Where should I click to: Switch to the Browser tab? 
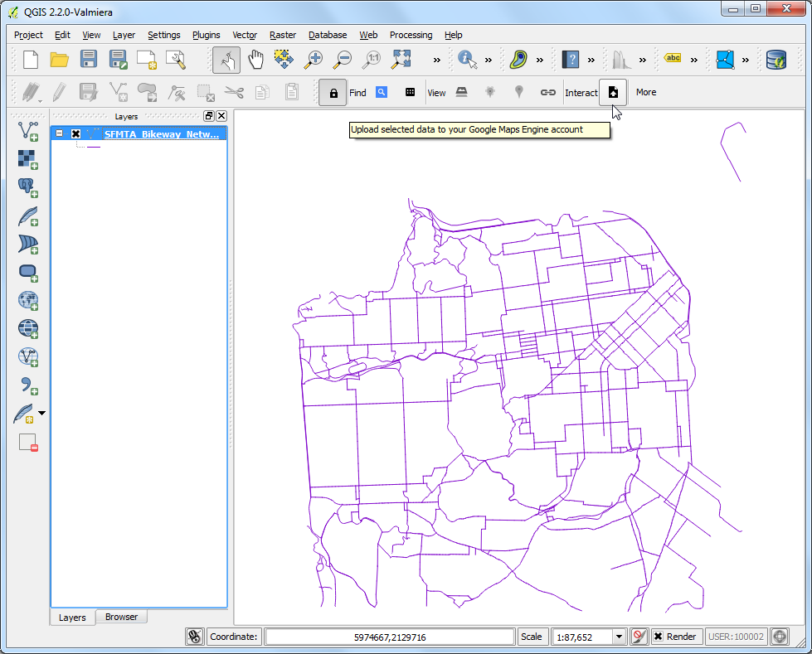click(121, 617)
